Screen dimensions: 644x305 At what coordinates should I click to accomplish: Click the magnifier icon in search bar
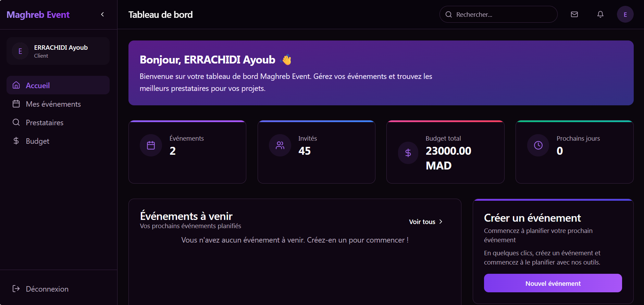pyautogui.click(x=448, y=14)
